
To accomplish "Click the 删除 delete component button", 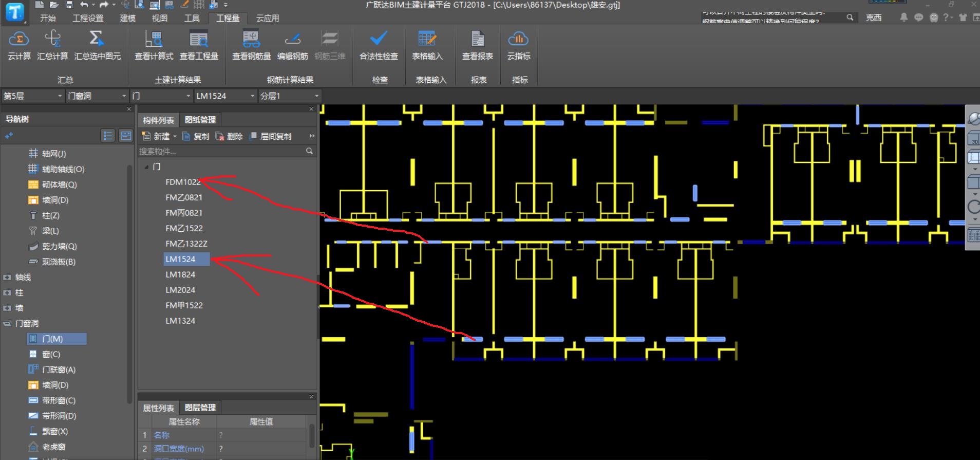I will click(x=229, y=136).
